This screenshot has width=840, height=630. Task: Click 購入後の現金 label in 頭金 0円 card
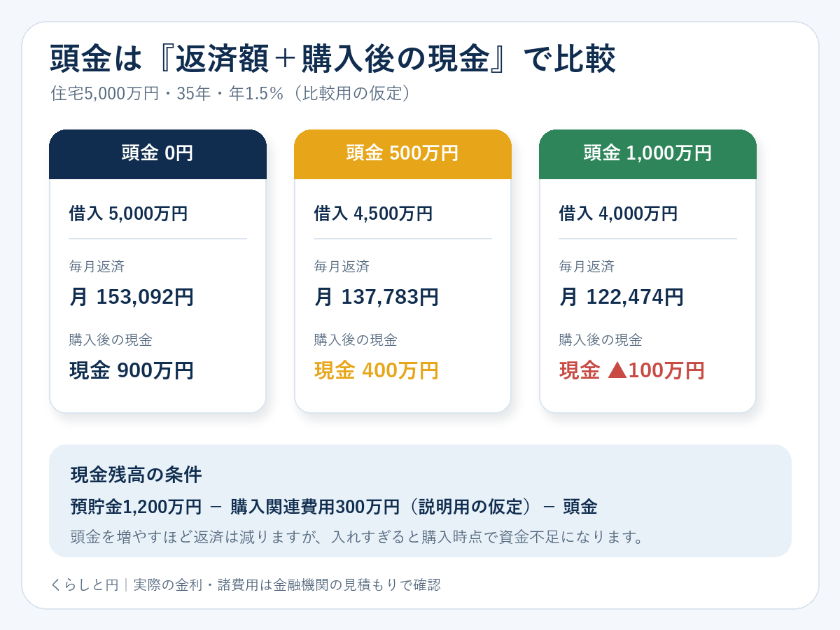(x=111, y=340)
